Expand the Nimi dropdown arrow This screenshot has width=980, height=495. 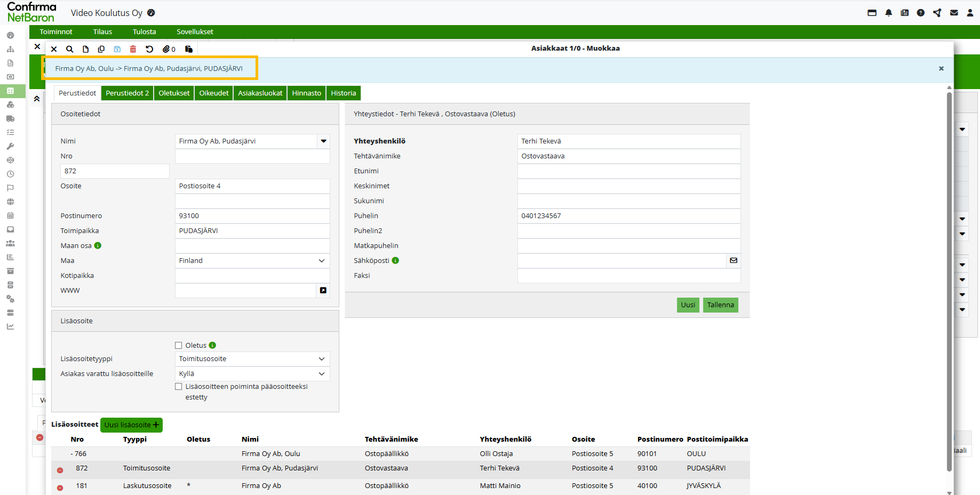click(x=323, y=141)
